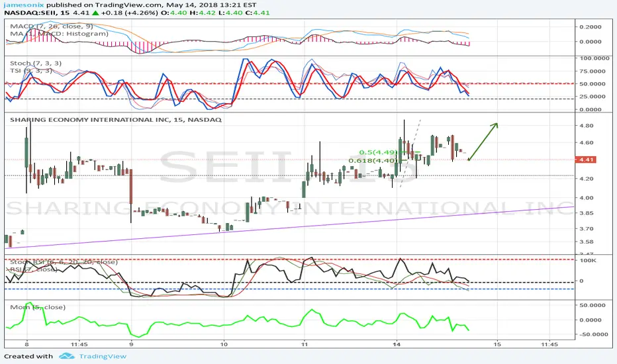Click the L:4.40 low value in header

click(230, 13)
